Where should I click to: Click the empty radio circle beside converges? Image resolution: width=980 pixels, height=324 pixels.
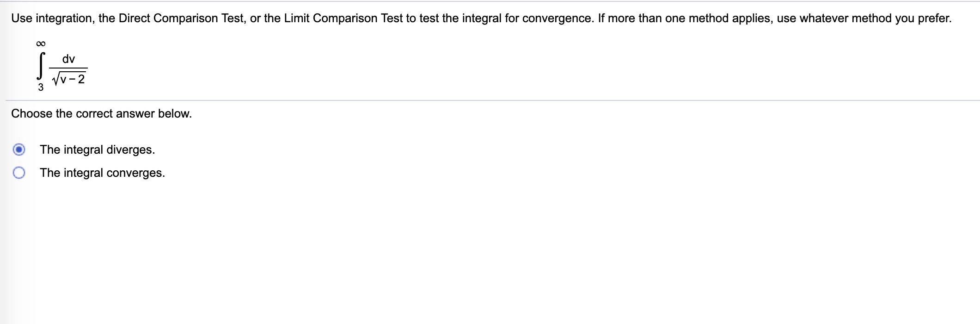point(19,173)
